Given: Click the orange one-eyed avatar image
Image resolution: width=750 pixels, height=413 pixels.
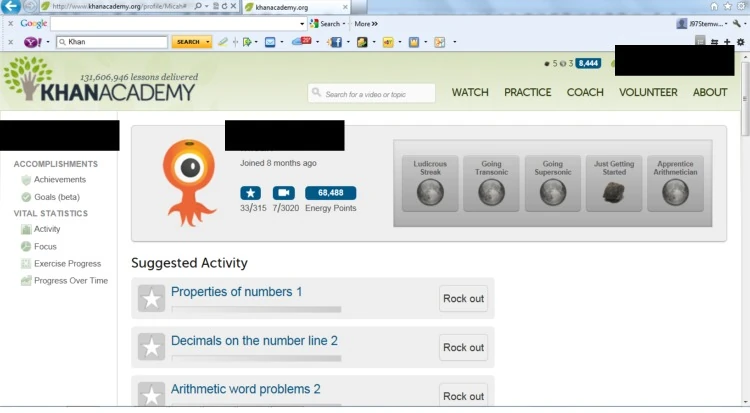Looking at the screenshot, I should pos(189,182).
